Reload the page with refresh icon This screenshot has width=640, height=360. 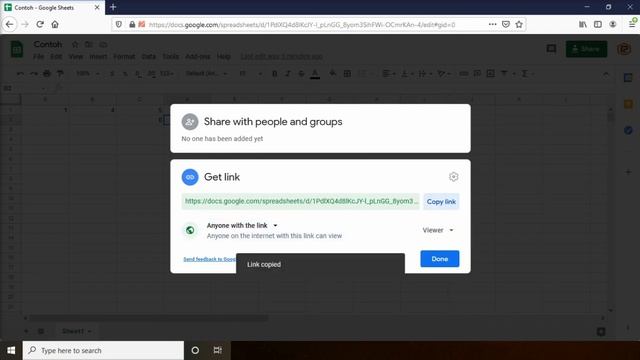(40, 24)
